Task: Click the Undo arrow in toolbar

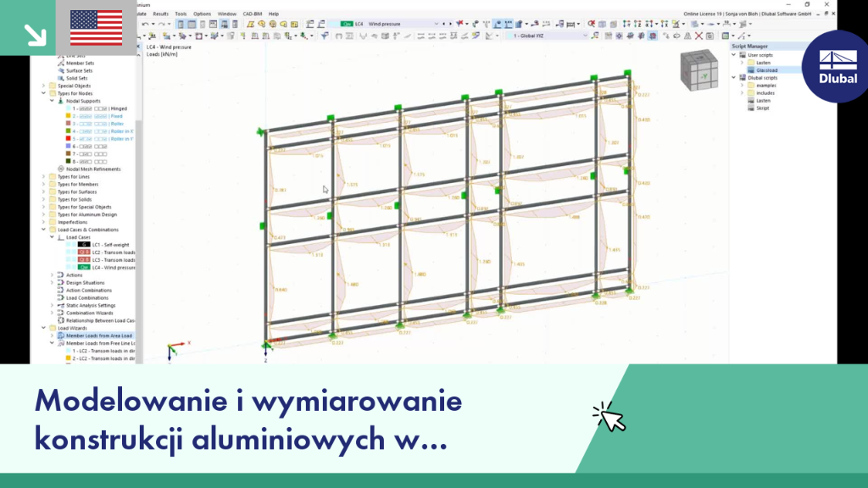Action: (x=145, y=24)
